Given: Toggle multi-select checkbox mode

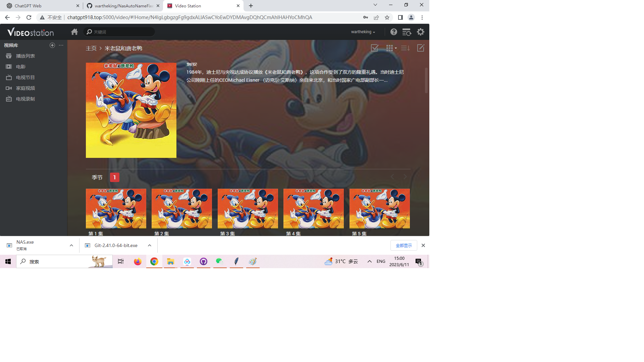Looking at the screenshot, I should 374,48.
